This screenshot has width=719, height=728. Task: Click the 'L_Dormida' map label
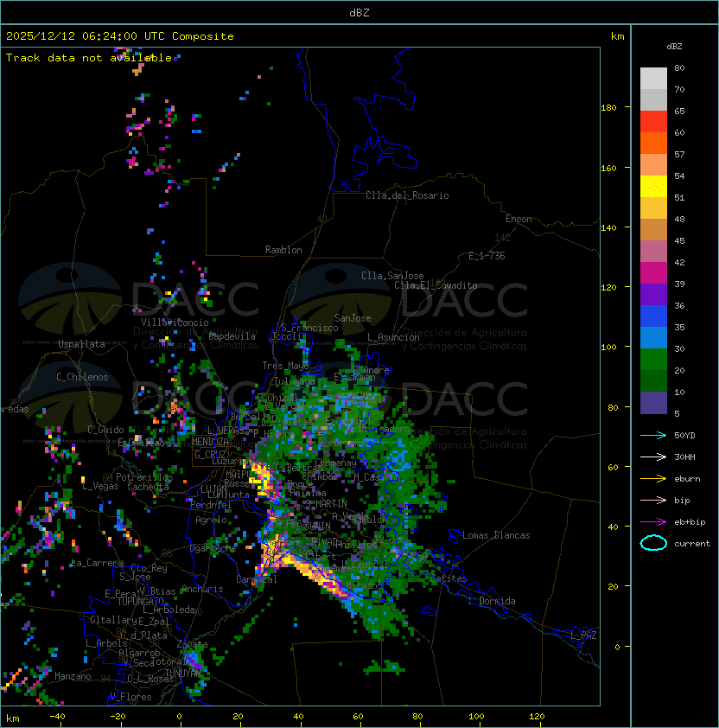[492, 601]
